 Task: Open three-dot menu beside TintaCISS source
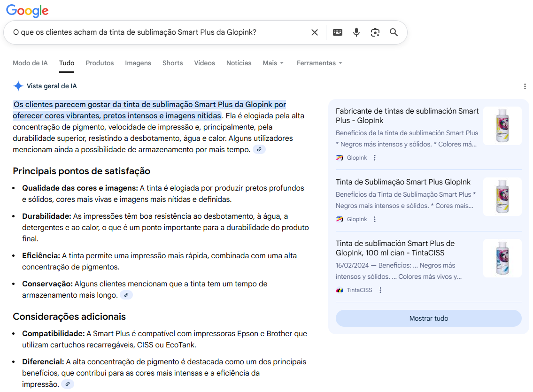(x=380, y=290)
